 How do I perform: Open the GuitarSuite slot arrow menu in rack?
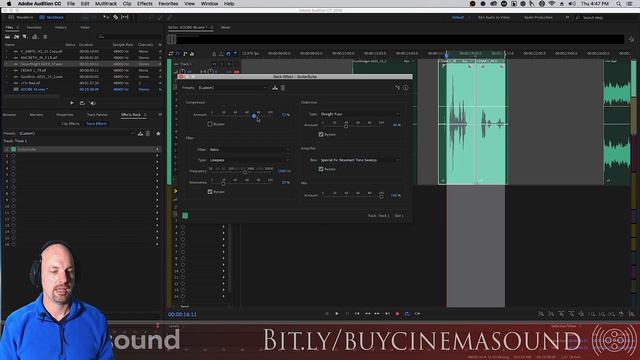[x=157, y=149]
